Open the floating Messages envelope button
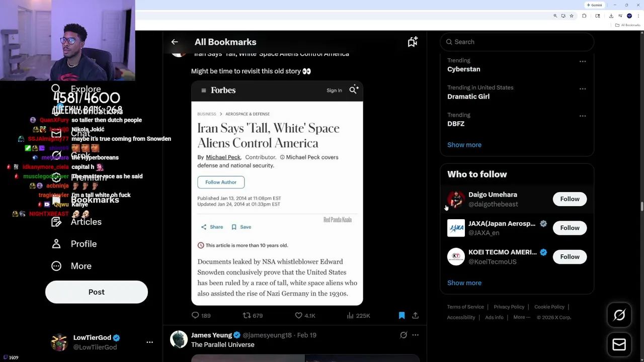 pyautogui.click(x=619, y=344)
